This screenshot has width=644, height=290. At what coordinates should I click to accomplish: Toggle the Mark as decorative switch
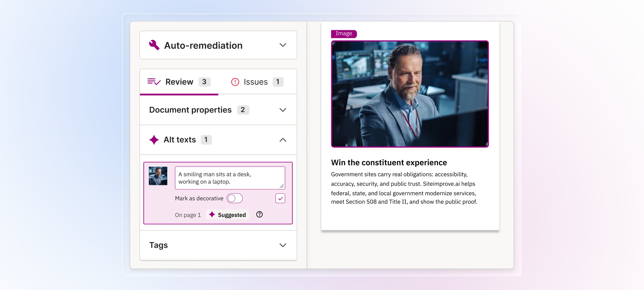click(x=235, y=198)
